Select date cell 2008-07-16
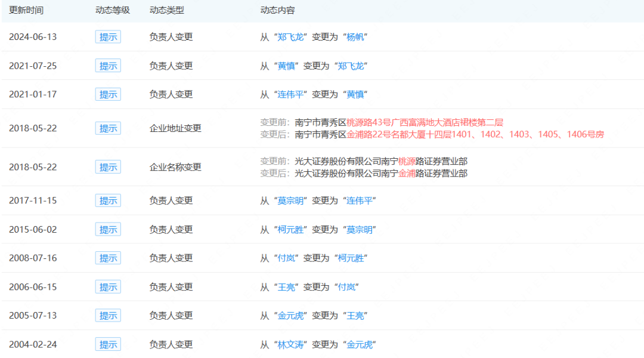 click(33, 258)
